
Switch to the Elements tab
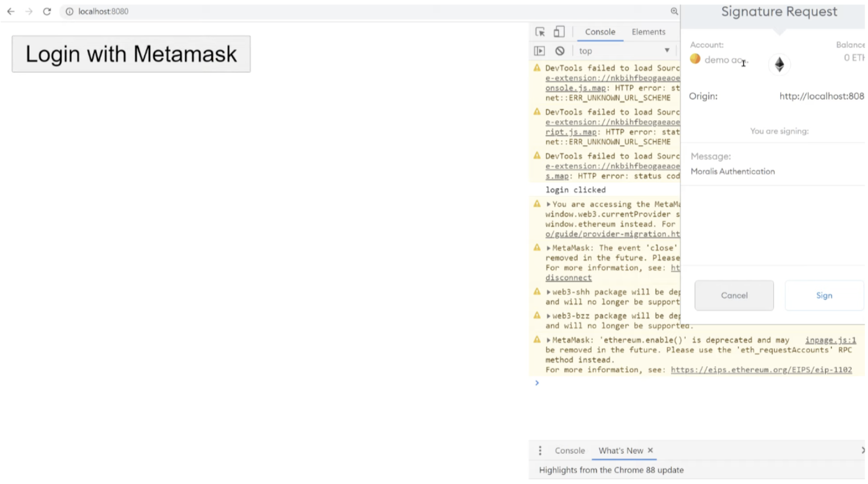tap(648, 31)
